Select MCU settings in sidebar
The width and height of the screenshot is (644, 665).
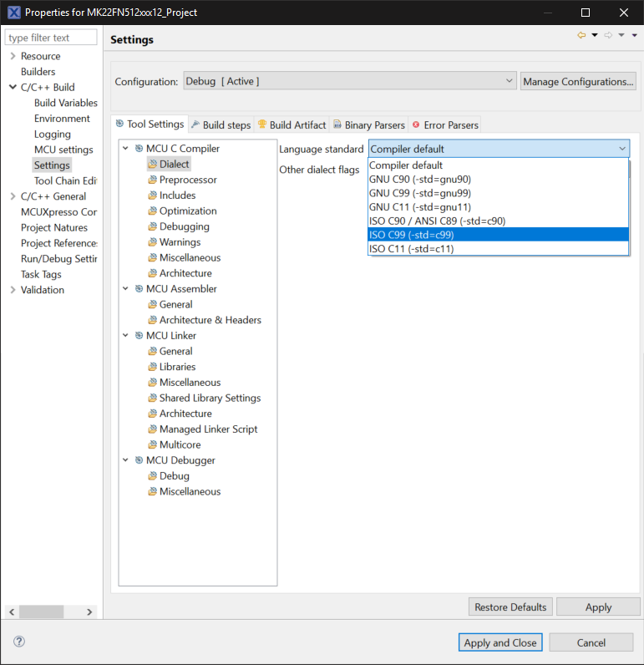point(63,150)
